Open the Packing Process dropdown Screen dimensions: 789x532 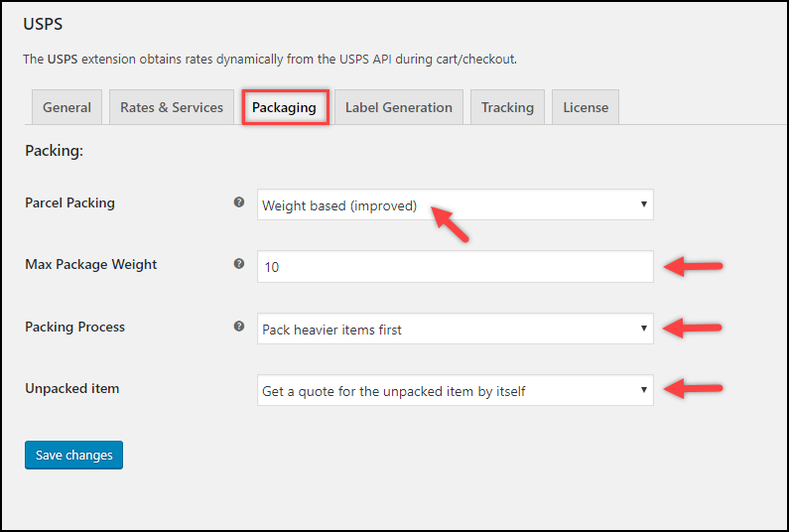point(456,329)
